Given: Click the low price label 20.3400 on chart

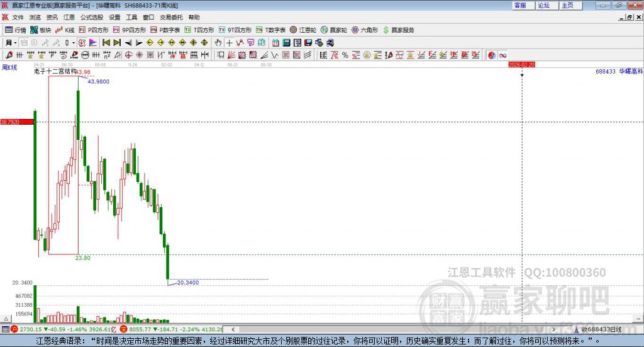Looking at the screenshot, I should pos(187,283).
